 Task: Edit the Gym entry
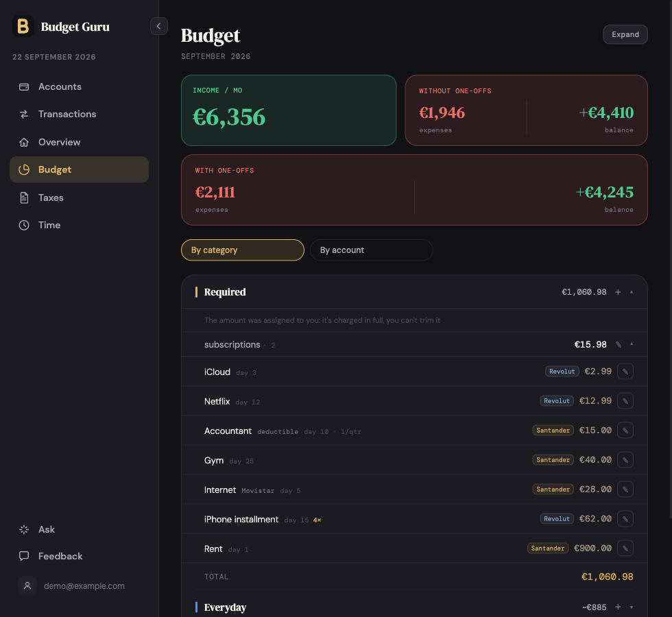tap(625, 460)
